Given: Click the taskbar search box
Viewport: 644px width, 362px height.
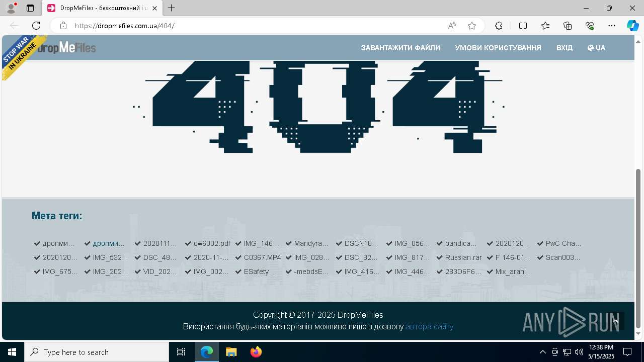Looking at the screenshot, I should point(97,352).
